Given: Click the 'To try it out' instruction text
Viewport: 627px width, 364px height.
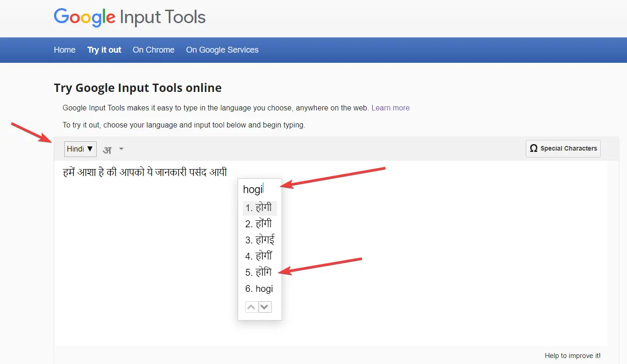Looking at the screenshot, I should pos(184,125).
